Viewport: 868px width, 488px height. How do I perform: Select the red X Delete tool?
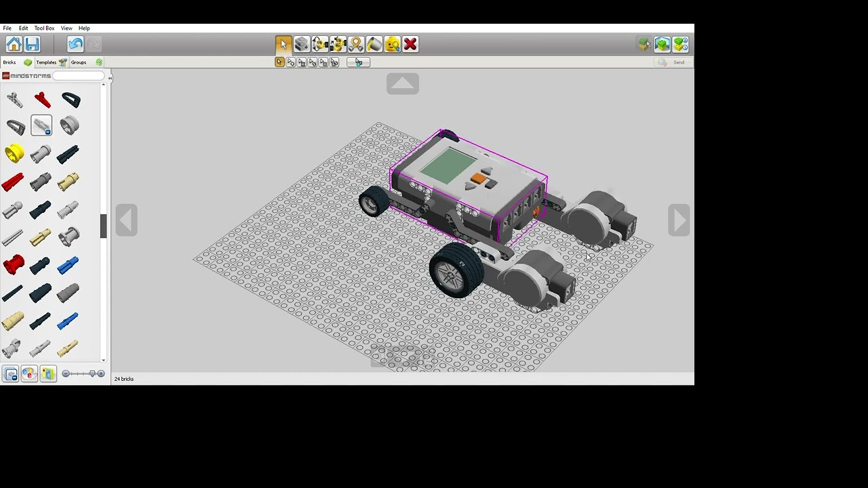tap(410, 45)
